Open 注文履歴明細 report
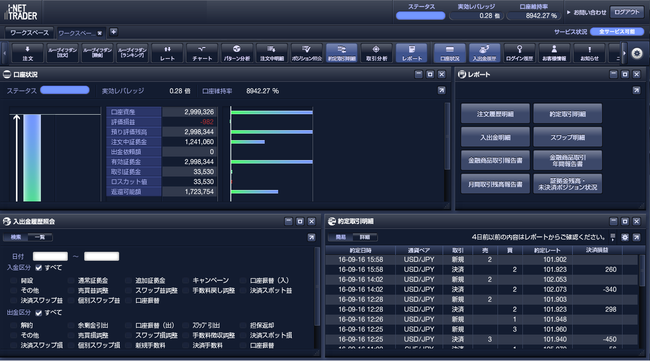 [x=495, y=114]
